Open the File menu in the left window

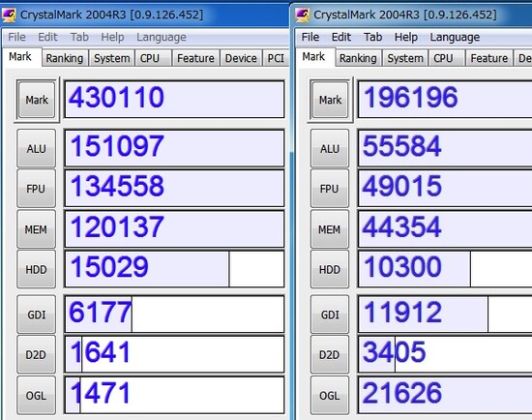(17, 37)
